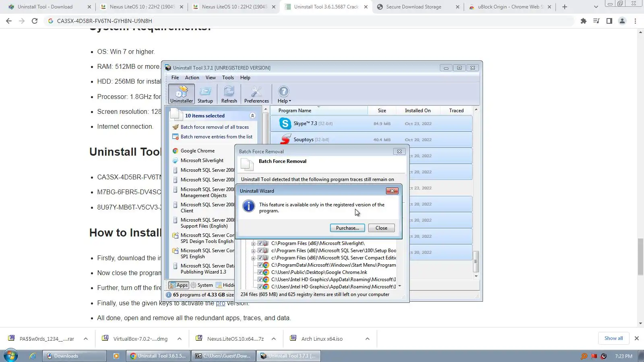Open the Help menu in the menu bar
644x362 pixels.
pyautogui.click(x=245, y=78)
